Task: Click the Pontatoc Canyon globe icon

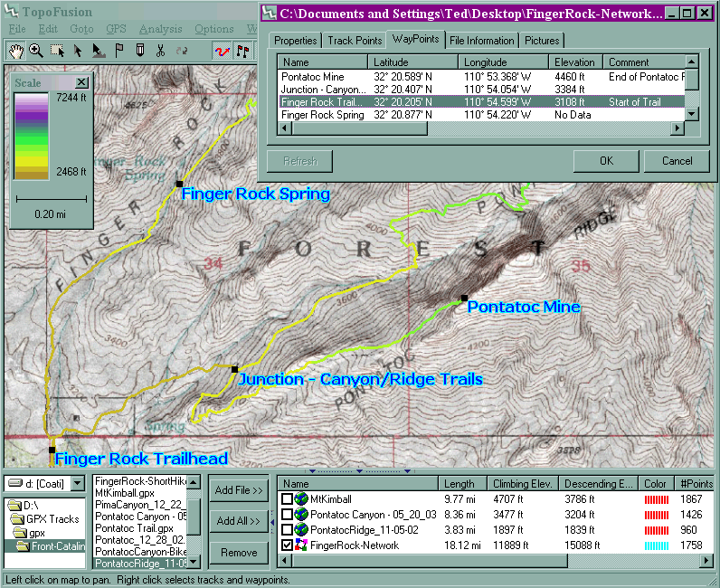Action: (x=301, y=515)
